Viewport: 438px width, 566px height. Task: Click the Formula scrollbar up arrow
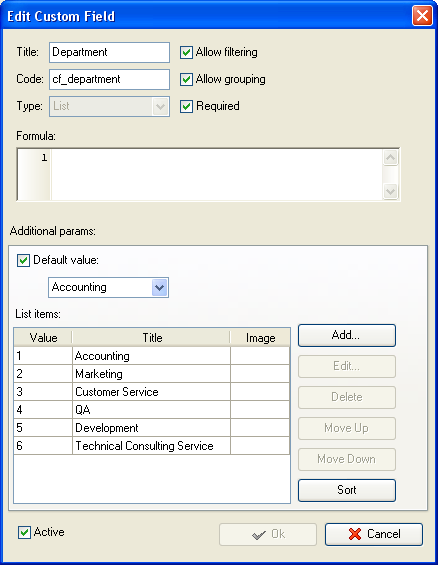tap(390, 157)
